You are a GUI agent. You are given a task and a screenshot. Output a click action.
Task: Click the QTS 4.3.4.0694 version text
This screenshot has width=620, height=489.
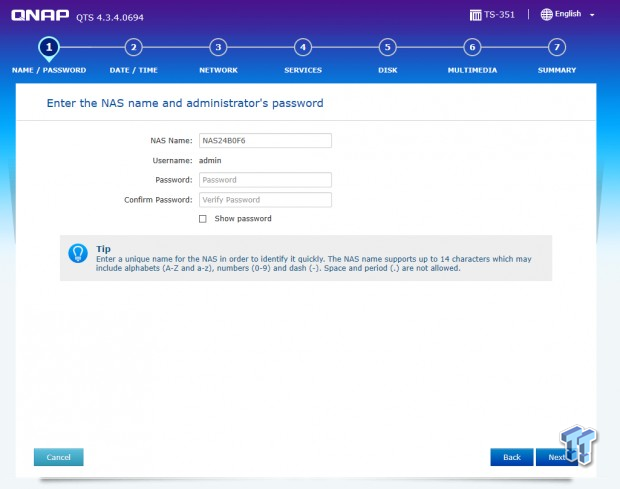[110, 17]
